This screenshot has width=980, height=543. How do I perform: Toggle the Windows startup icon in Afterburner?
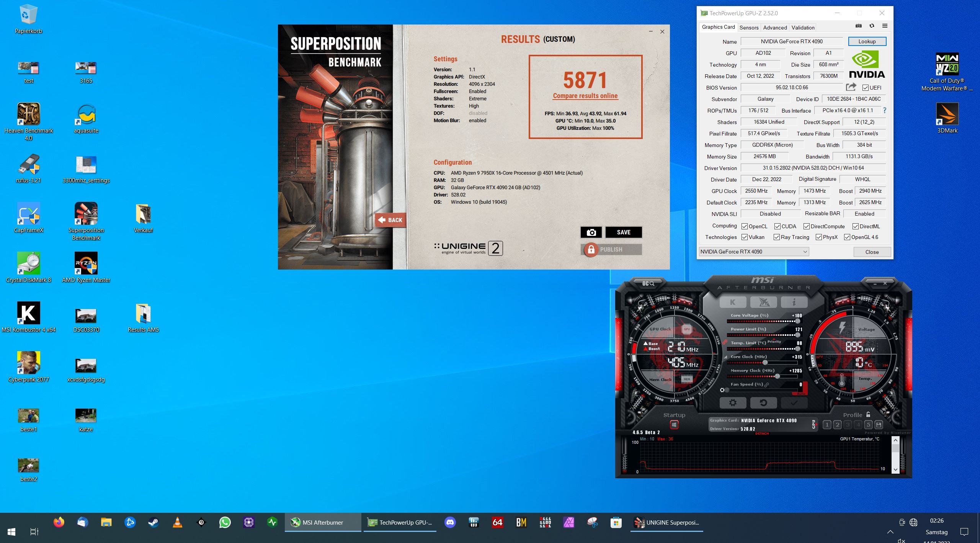674,425
